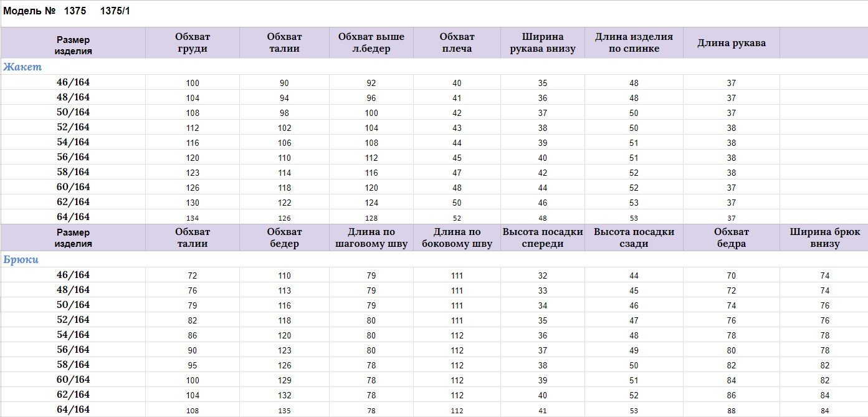868x417 pixels.
Task: Select the Ширина брюк внизу header
Action: [x=824, y=237]
